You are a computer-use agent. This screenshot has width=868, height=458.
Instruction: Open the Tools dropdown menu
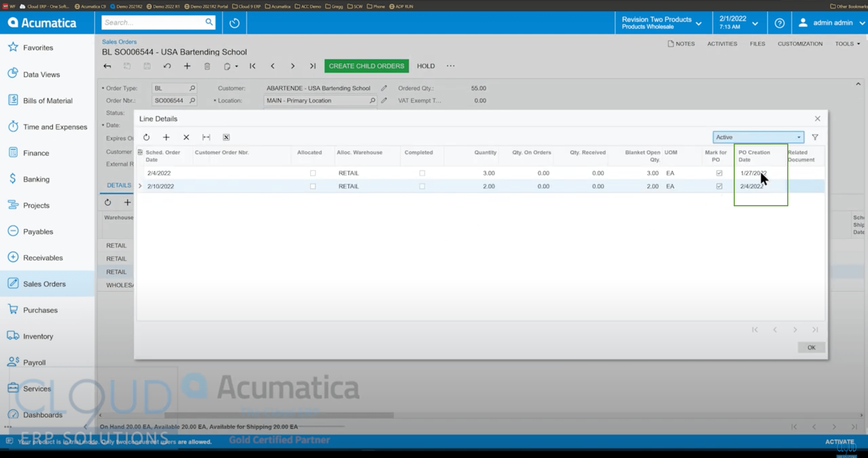pos(848,44)
